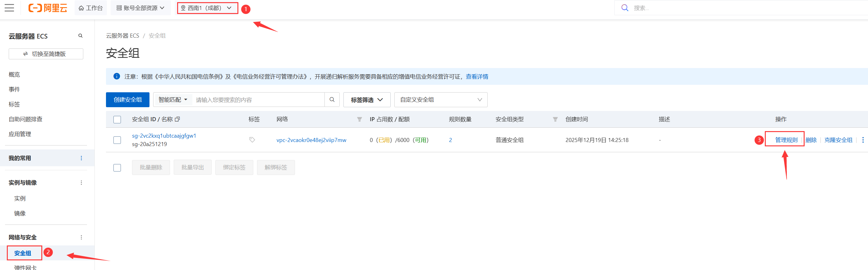Viewport: 868px width, 270px height.
Task: Open the 自定义安全组 dropdown
Action: (440, 100)
